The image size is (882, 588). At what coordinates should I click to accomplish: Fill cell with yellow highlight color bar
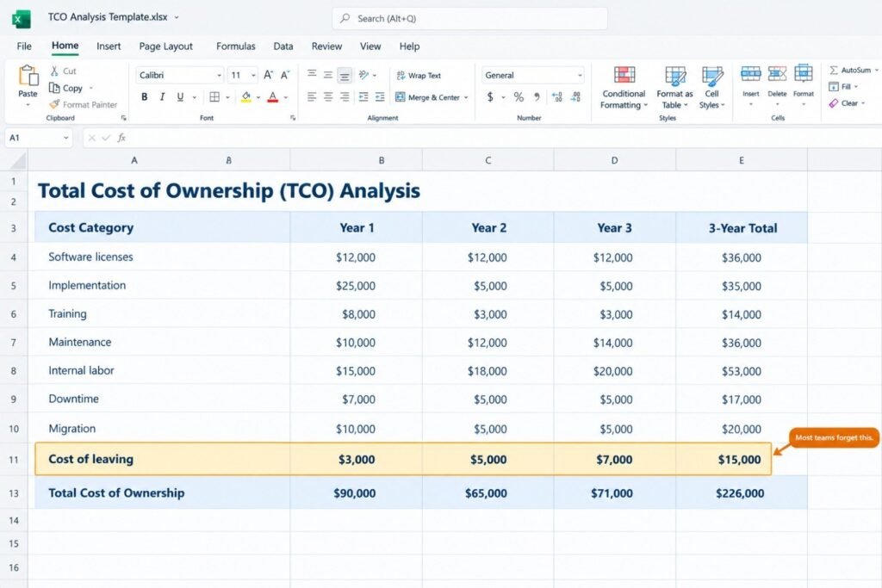pos(245,102)
